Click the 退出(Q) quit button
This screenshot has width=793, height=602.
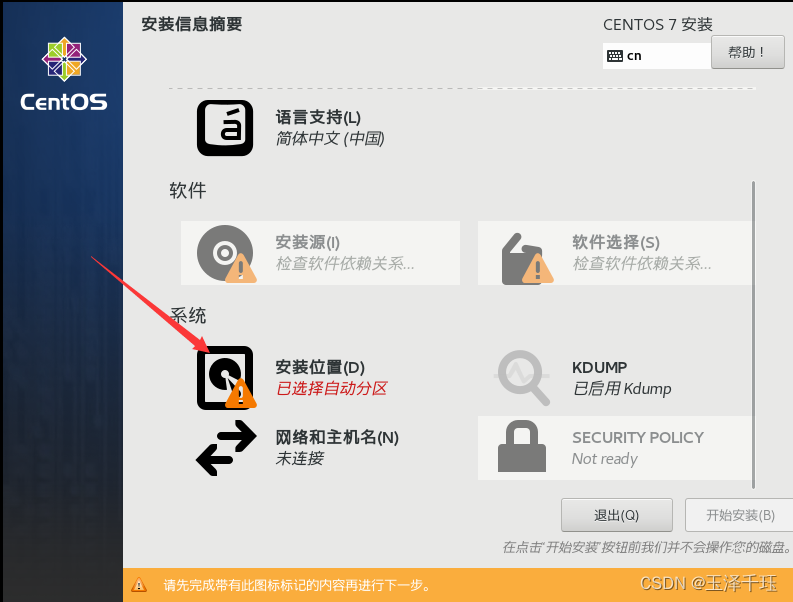[x=616, y=515]
